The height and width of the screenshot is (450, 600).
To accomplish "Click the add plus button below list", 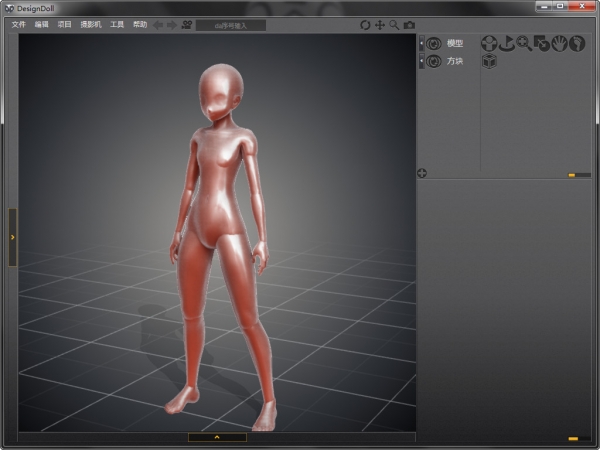I will (x=422, y=173).
